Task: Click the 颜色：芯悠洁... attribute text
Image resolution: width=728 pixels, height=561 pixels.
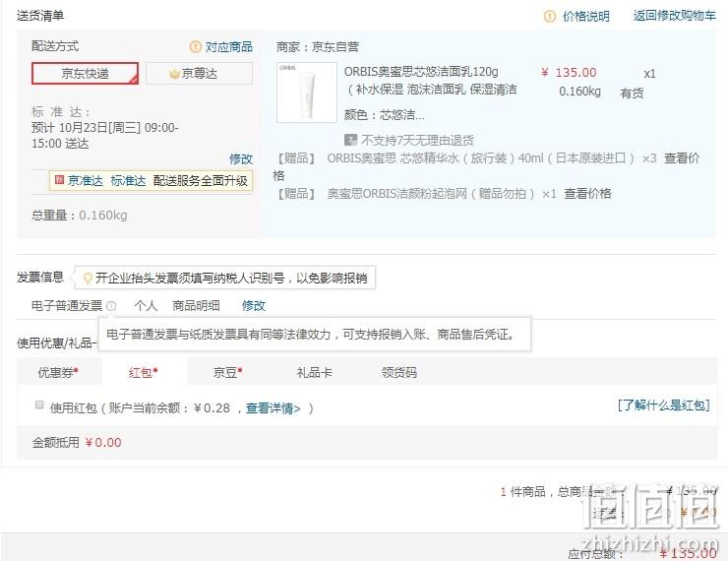Action: 385,115
